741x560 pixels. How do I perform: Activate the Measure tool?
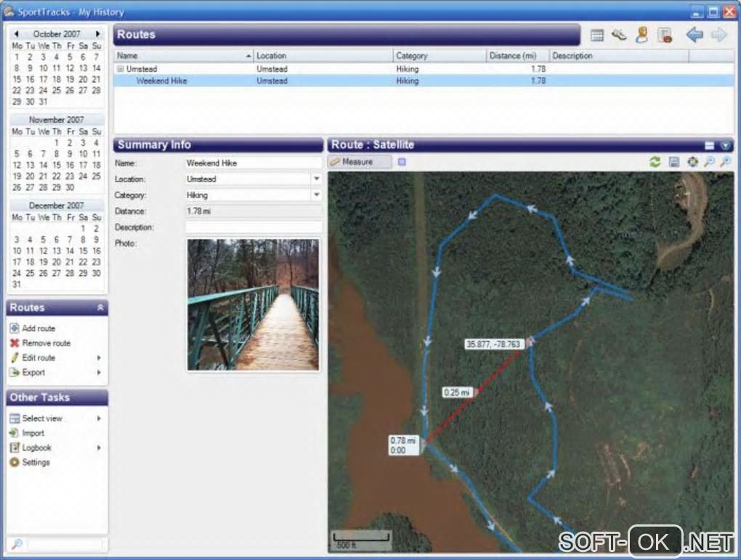pyautogui.click(x=360, y=162)
